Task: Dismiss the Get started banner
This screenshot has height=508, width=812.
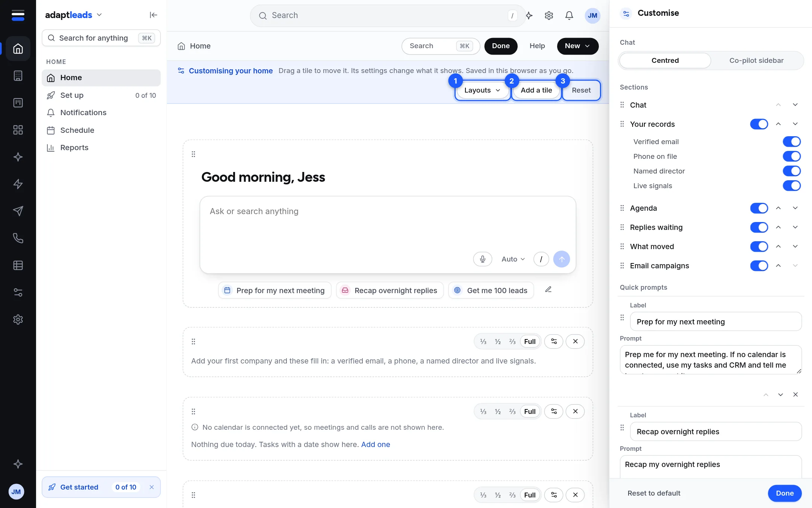Action: (151, 487)
